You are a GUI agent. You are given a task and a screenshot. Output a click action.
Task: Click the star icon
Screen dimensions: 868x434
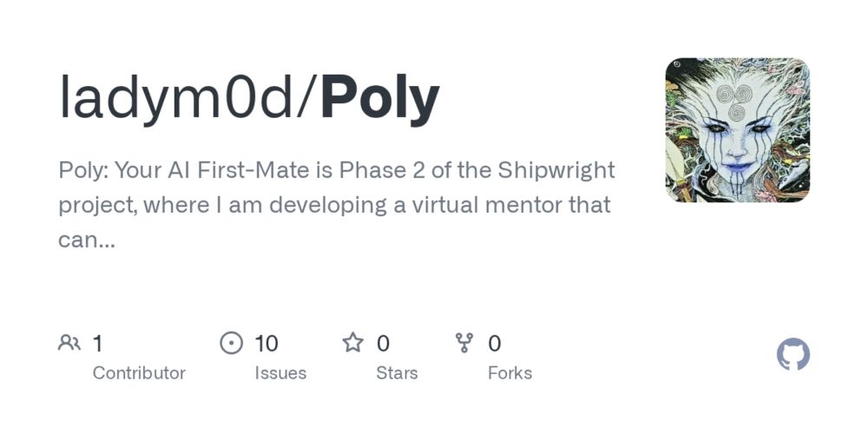click(352, 343)
